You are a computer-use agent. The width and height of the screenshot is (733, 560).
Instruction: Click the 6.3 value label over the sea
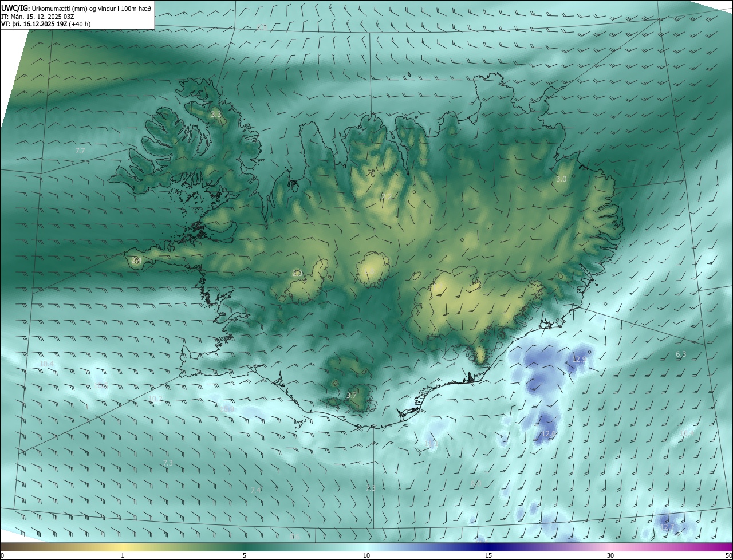[681, 354]
